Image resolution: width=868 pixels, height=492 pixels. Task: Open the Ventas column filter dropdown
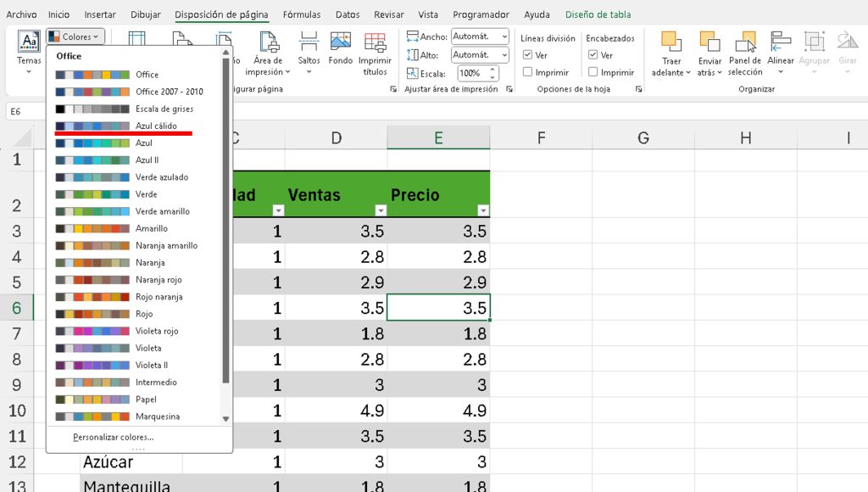[x=381, y=210]
